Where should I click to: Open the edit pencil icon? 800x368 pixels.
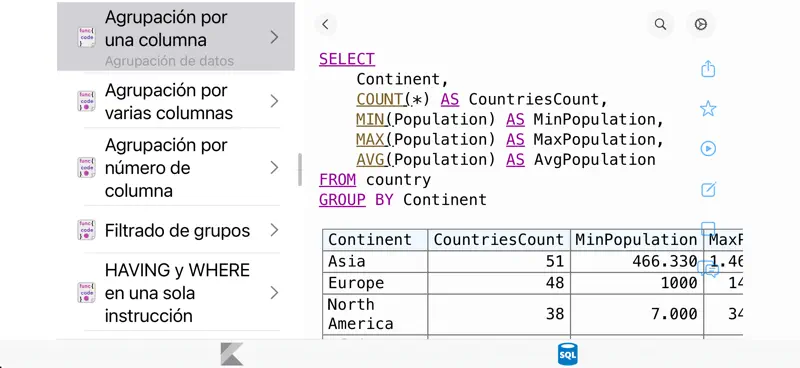pyautogui.click(x=708, y=189)
